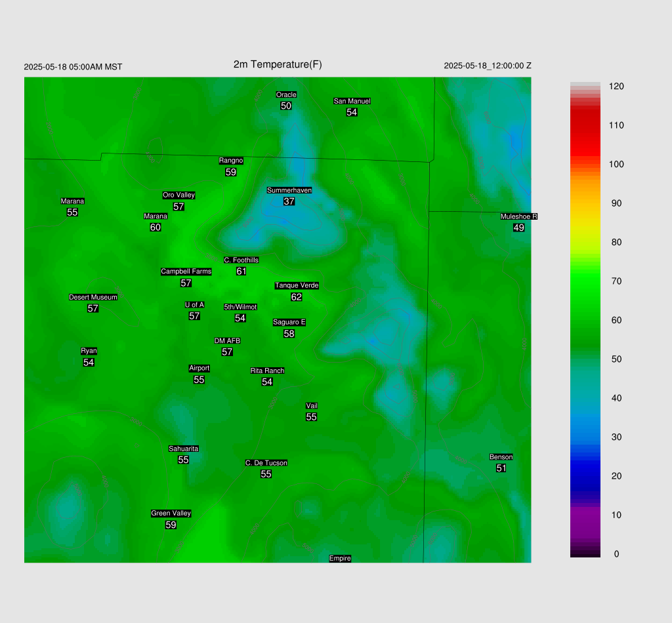Image resolution: width=672 pixels, height=623 pixels.
Task: Click the Summerhaven temperature value 37
Action: coord(289,201)
